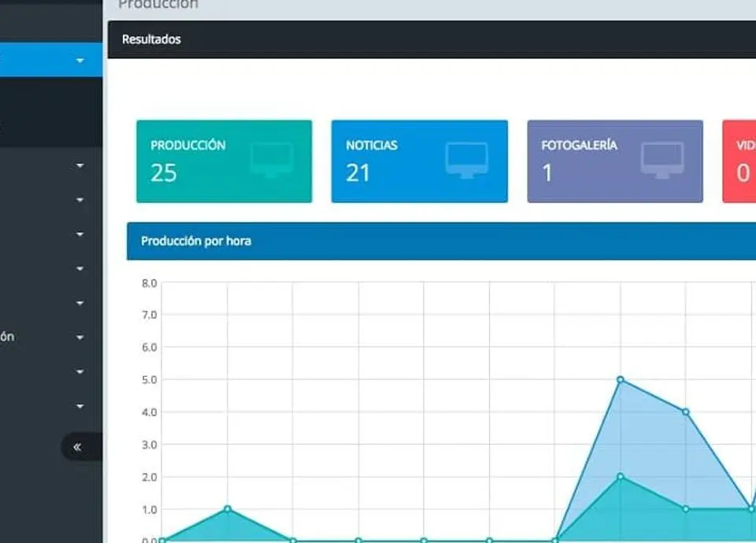
Task: Click the monitor icon in the Fotogalería card
Action: pos(662,160)
